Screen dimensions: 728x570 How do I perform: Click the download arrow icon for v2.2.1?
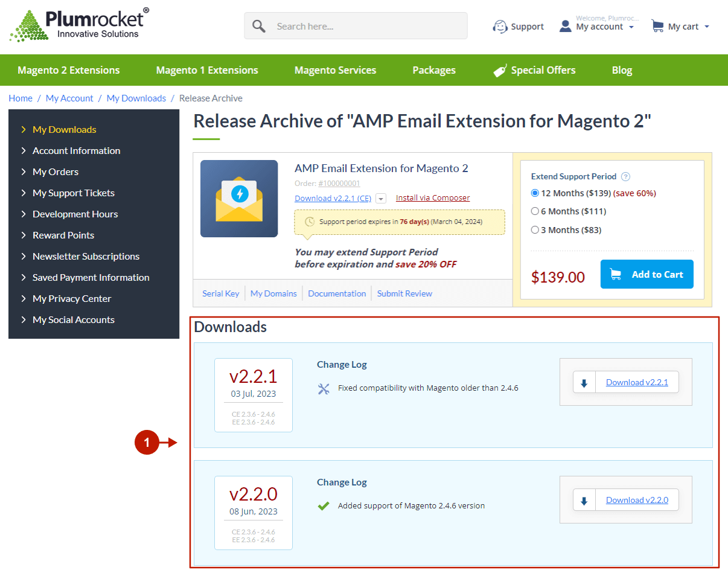pos(584,383)
